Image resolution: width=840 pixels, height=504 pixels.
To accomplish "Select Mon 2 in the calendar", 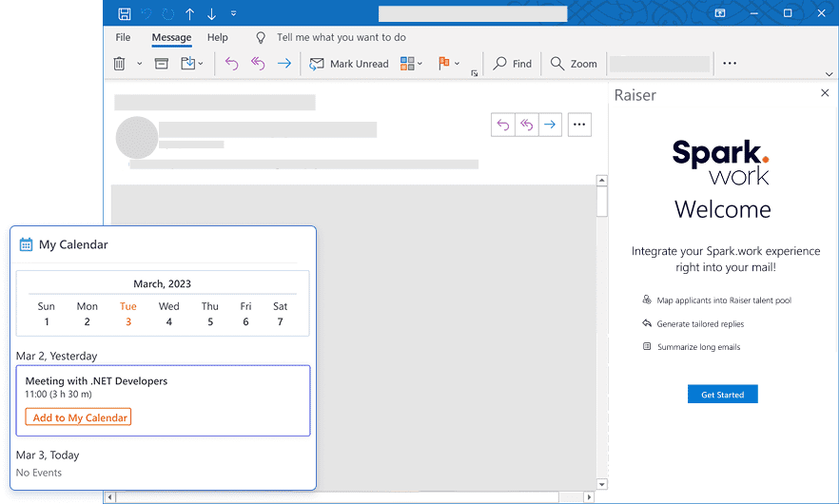I will (87, 314).
